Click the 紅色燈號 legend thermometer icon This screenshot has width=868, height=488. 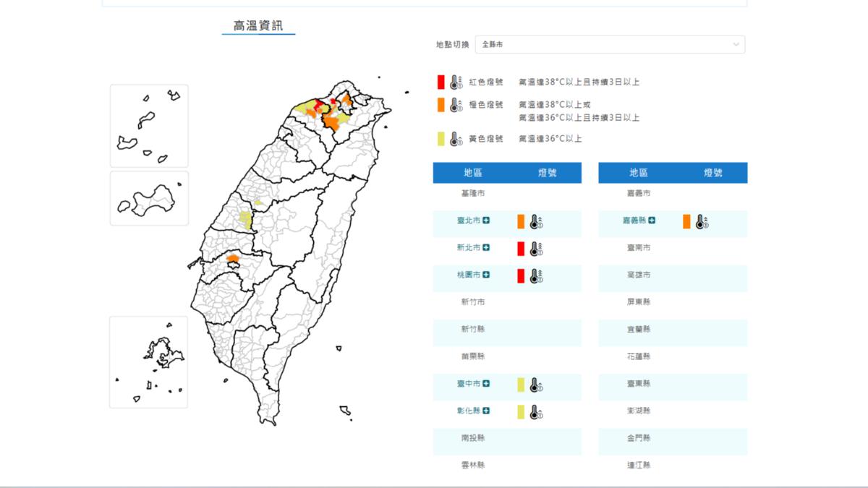(456, 82)
